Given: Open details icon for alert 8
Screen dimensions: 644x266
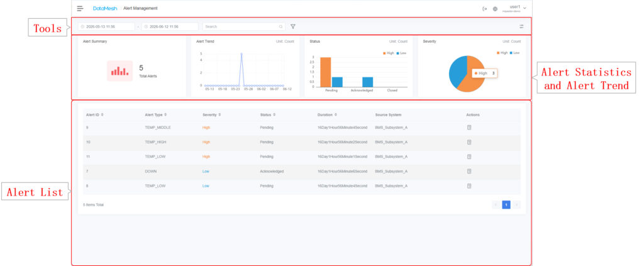Looking at the screenshot, I should (x=469, y=186).
